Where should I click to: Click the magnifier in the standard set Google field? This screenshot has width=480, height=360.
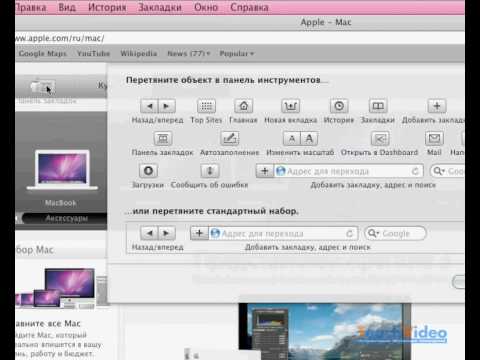click(373, 233)
